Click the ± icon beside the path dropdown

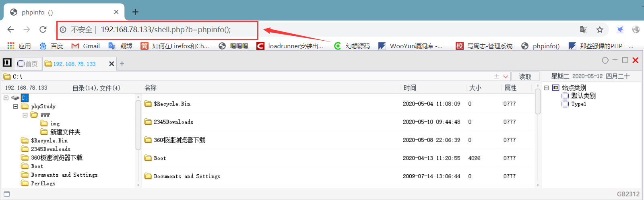click(496, 76)
